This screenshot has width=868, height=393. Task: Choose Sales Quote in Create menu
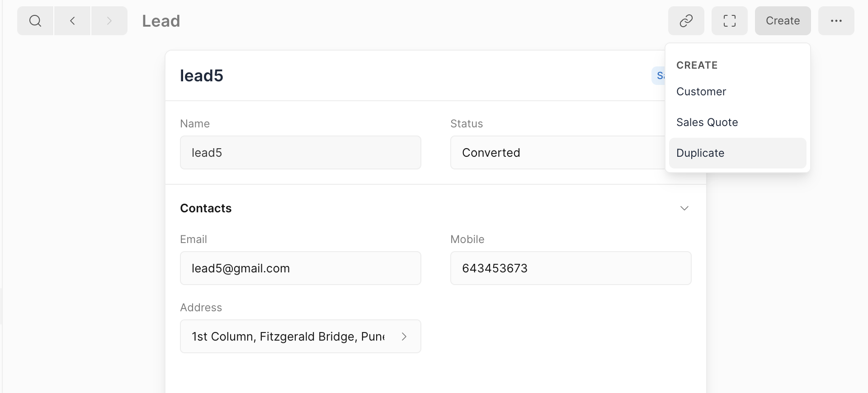[707, 122]
